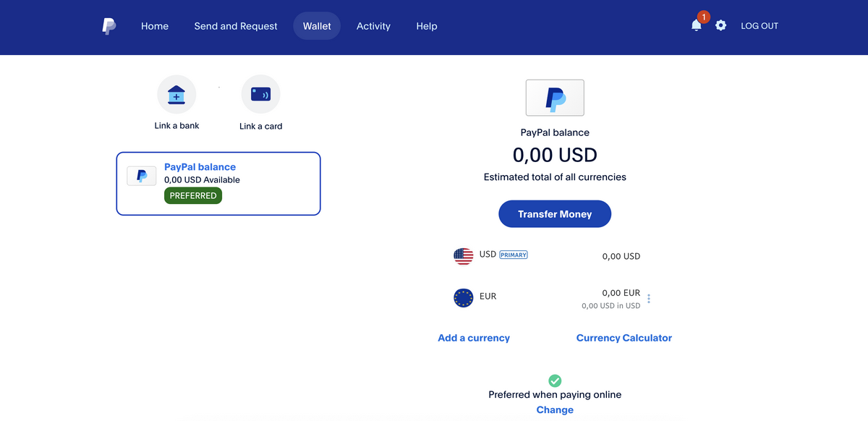868x421 pixels.
Task: Click the Link a card icon
Action: click(260, 95)
